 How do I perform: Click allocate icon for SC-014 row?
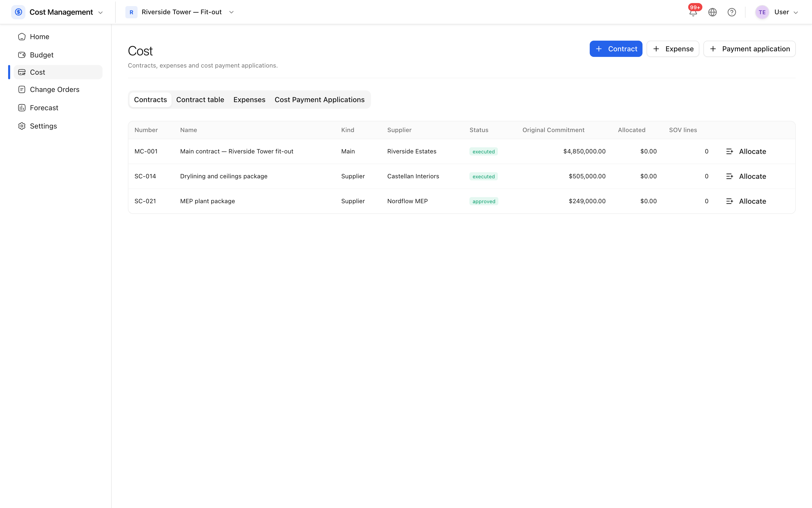click(730, 176)
